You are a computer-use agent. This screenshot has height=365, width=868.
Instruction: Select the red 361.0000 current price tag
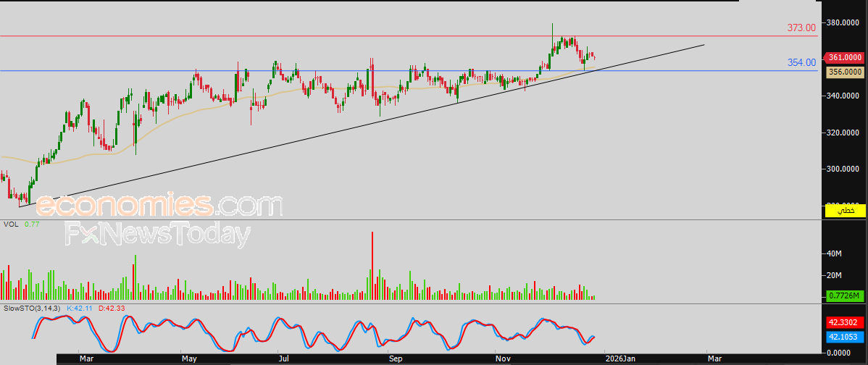click(846, 57)
